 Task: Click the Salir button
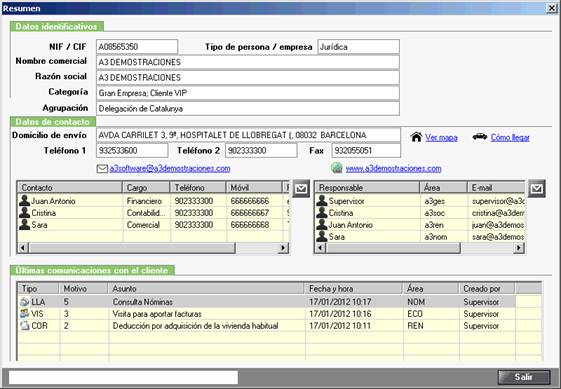[x=524, y=377]
